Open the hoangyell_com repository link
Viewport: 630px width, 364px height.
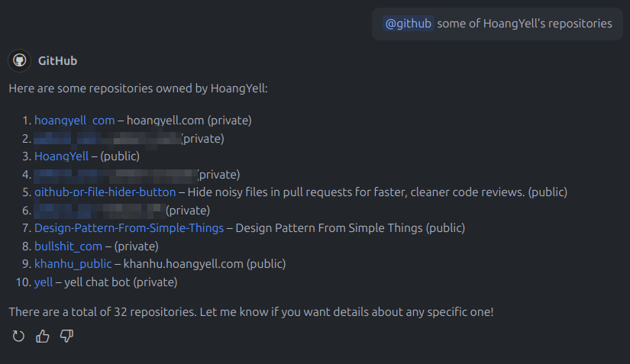[74, 121]
